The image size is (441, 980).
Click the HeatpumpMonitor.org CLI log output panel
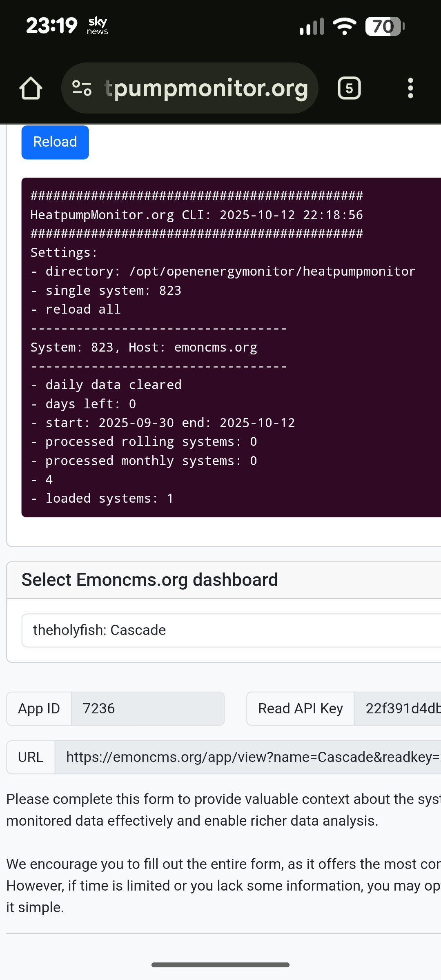pos(231,347)
